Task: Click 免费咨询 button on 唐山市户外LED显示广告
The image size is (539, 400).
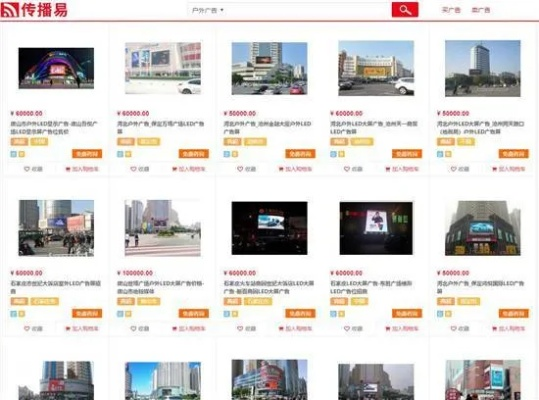Action: (87, 154)
